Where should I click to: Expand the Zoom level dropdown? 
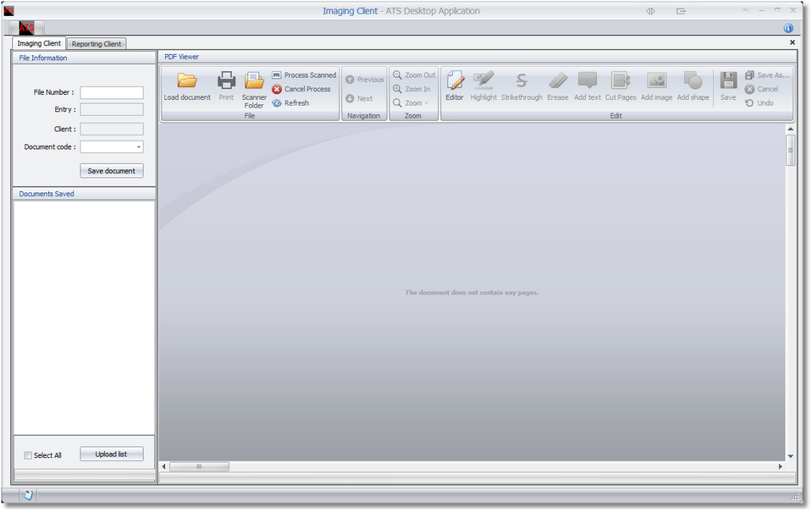click(426, 103)
